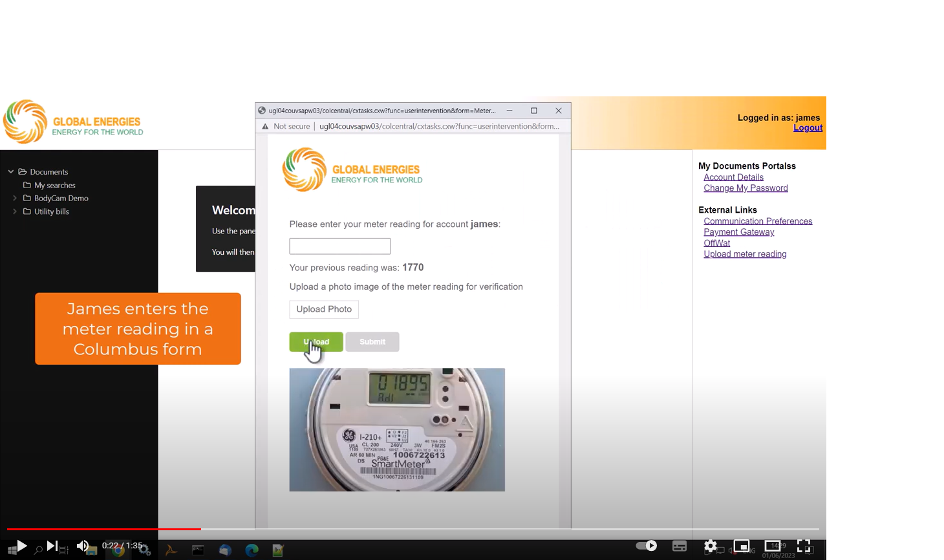944x560 pixels.
Task: Toggle the autoplay switch
Action: [x=646, y=546]
